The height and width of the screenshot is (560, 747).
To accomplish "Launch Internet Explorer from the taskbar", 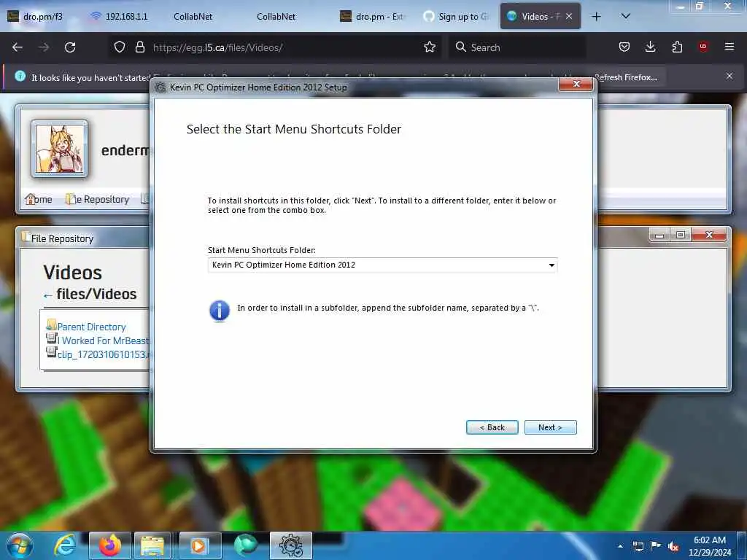I will tap(65, 545).
